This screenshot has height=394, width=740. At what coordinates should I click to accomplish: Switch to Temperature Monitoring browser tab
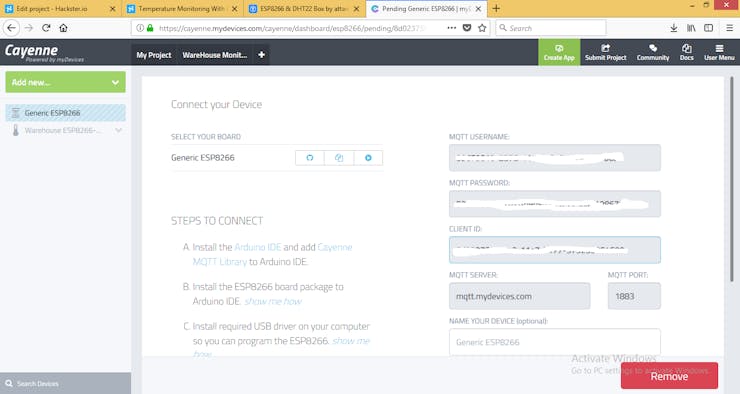[181, 8]
